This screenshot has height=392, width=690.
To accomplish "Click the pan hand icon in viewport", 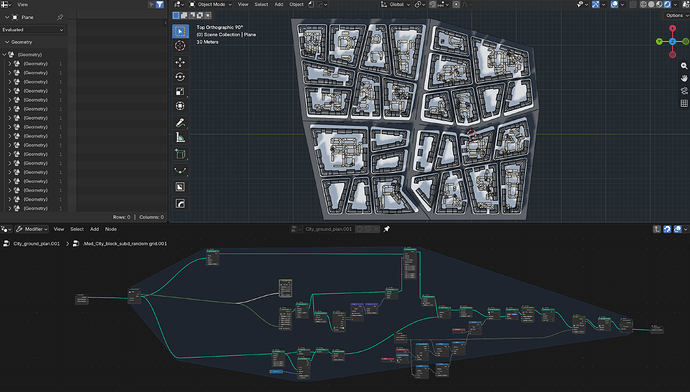I will tap(684, 78).
